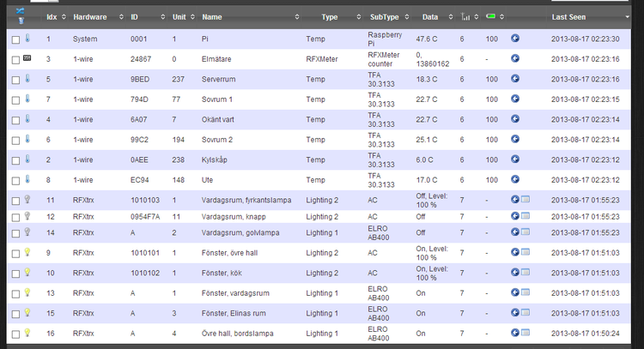Click the light bulb icon for Fönster, kök
644x349 pixels.
(27, 272)
